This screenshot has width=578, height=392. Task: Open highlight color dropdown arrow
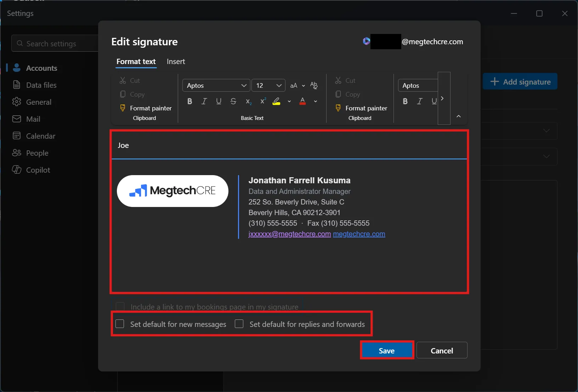(289, 102)
